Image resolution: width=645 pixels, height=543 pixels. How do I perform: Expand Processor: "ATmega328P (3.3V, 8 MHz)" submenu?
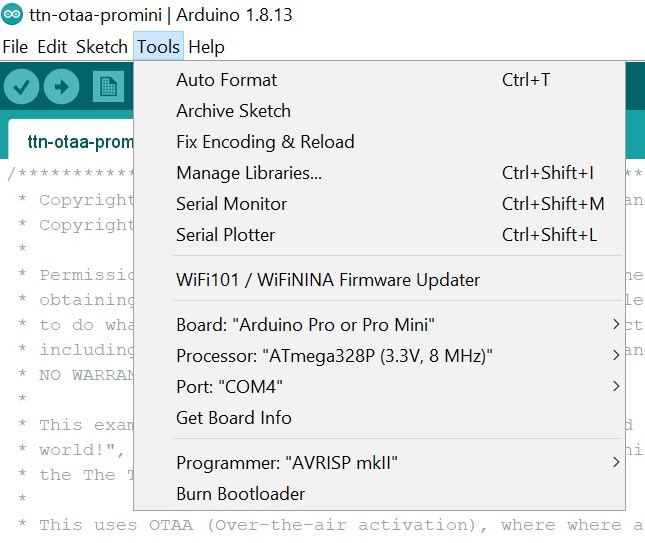click(379, 356)
